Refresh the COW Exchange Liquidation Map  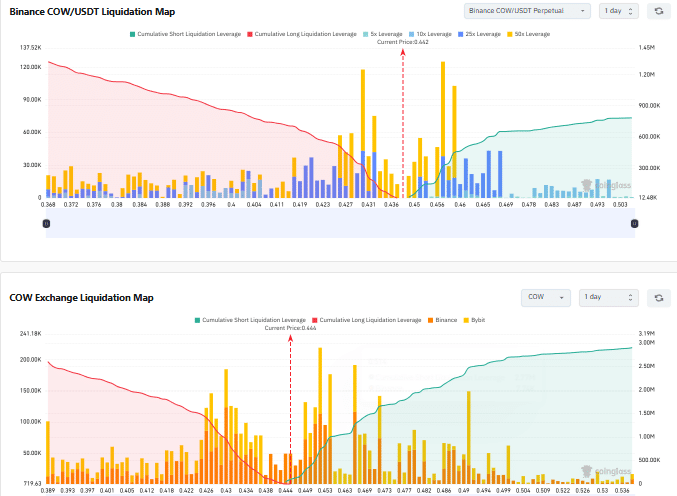pyautogui.click(x=658, y=297)
